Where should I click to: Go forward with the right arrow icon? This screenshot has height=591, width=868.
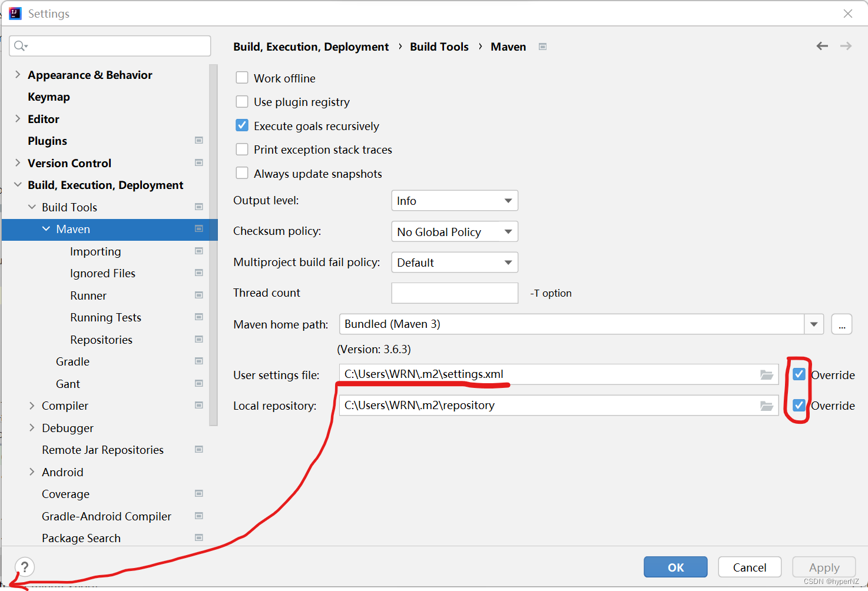[846, 46]
